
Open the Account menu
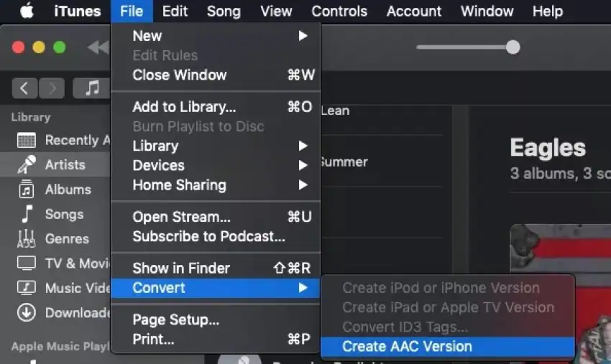click(x=414, y=11)
